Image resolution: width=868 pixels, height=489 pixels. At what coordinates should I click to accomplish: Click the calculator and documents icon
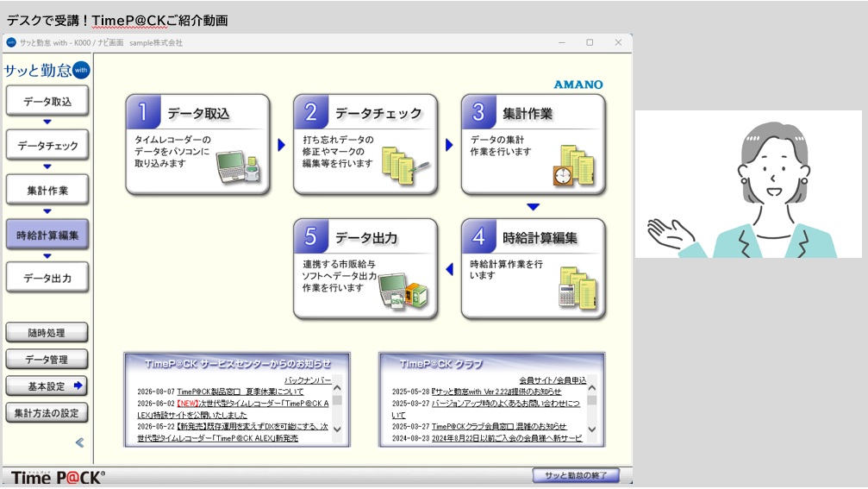click(578, 288)
